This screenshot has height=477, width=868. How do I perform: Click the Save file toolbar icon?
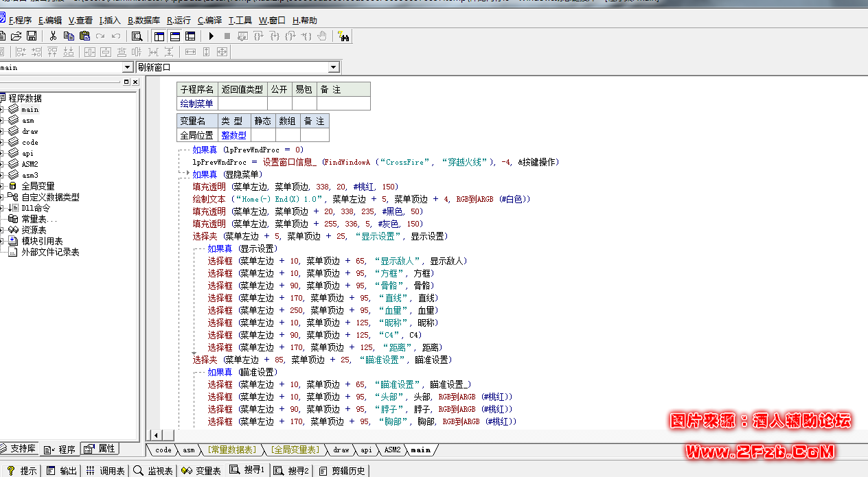point(32,36)
